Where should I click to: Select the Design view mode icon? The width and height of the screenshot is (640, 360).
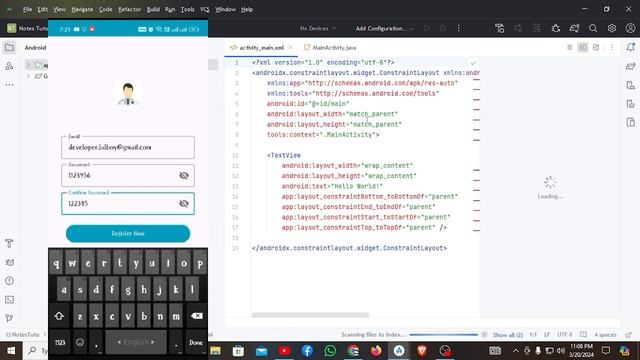click(x=596, y=48)
